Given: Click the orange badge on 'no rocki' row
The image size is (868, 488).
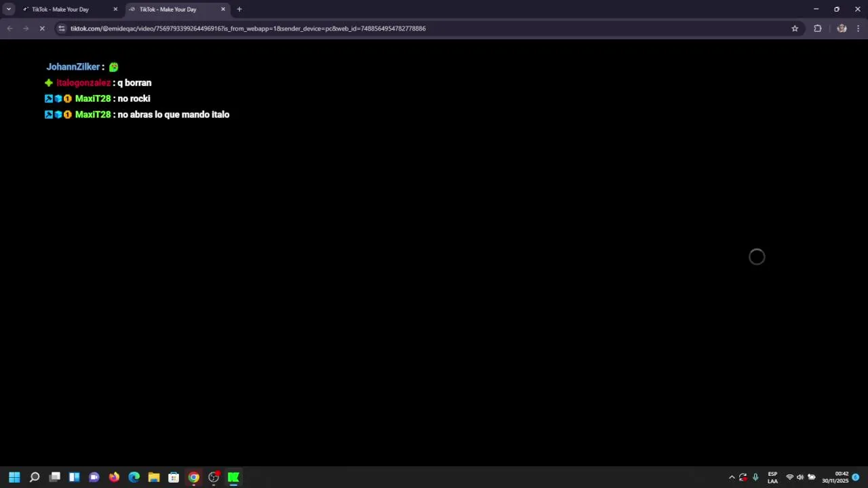Looking at the screenshot, I should (68, 99).
